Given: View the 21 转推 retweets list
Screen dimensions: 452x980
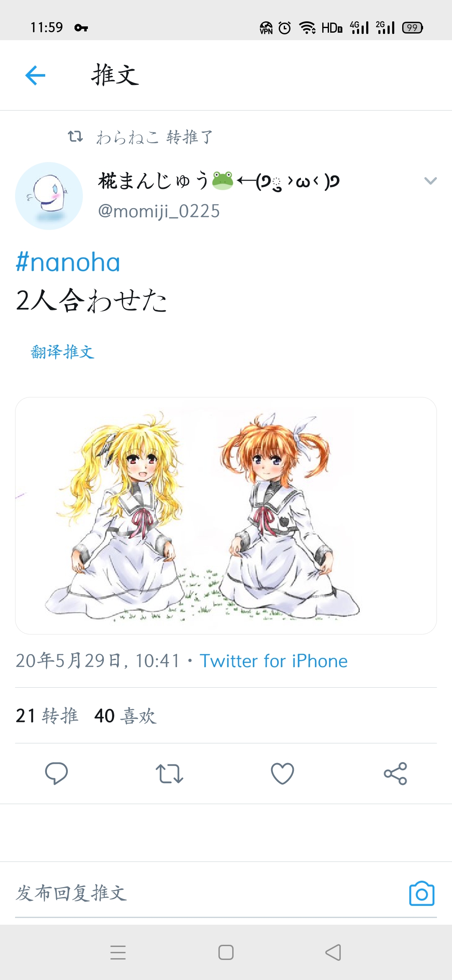Looking at the screenshot, I should click(x=47, y=716).
